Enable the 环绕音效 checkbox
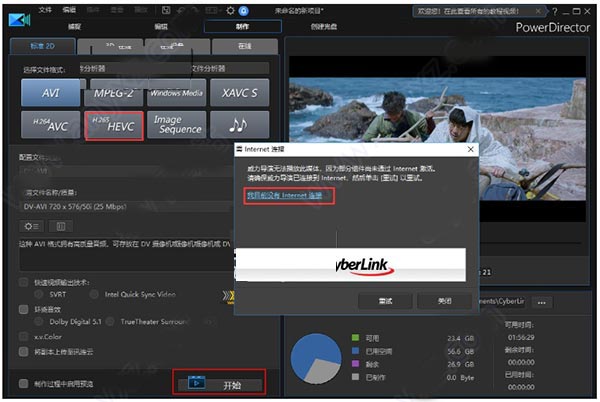 [x=24, y=309]
